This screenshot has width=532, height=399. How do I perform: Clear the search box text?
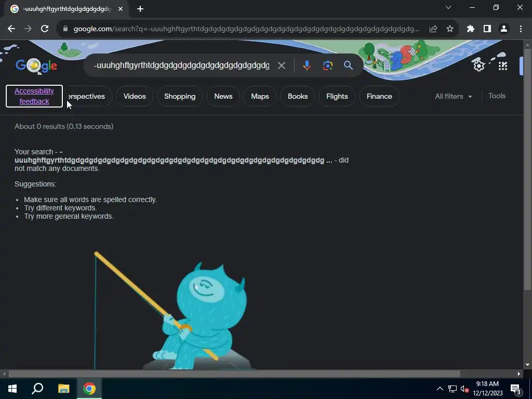tap(281, 65)
